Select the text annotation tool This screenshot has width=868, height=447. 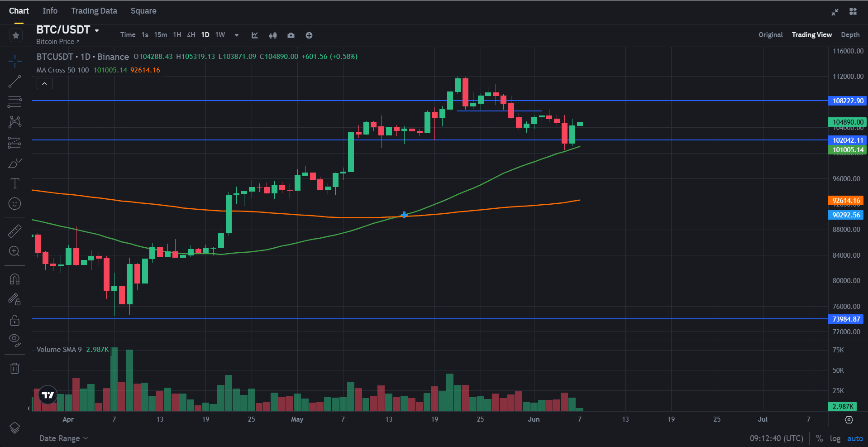[14, 183]
